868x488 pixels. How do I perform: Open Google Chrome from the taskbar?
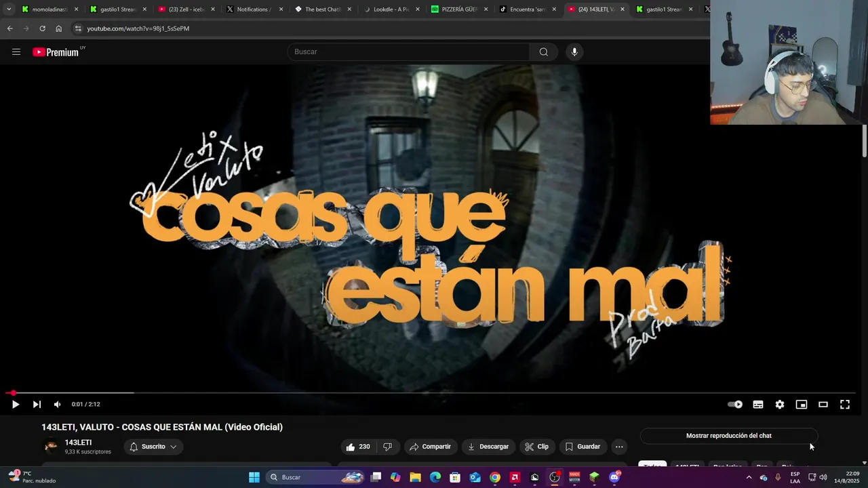(495, 477)
